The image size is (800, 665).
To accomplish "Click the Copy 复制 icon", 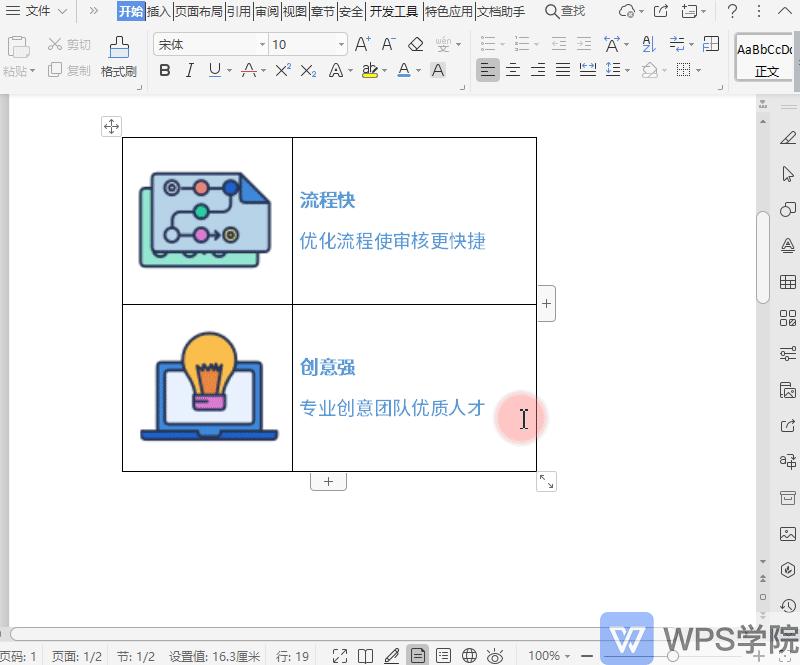I will click(x=56, y=70).
